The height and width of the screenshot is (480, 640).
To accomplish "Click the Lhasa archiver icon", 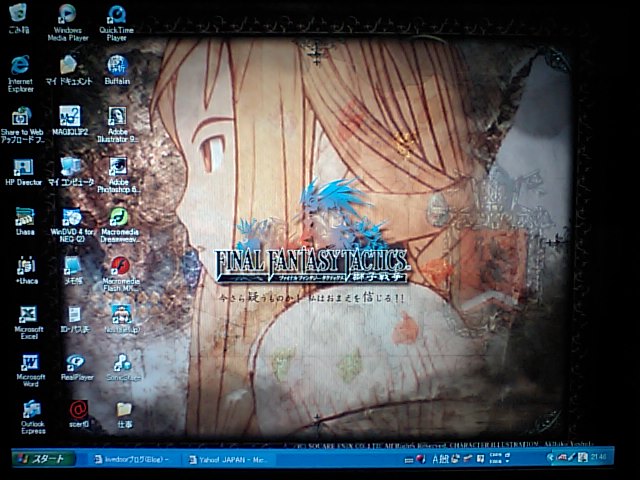I will (x=25, y=222).
